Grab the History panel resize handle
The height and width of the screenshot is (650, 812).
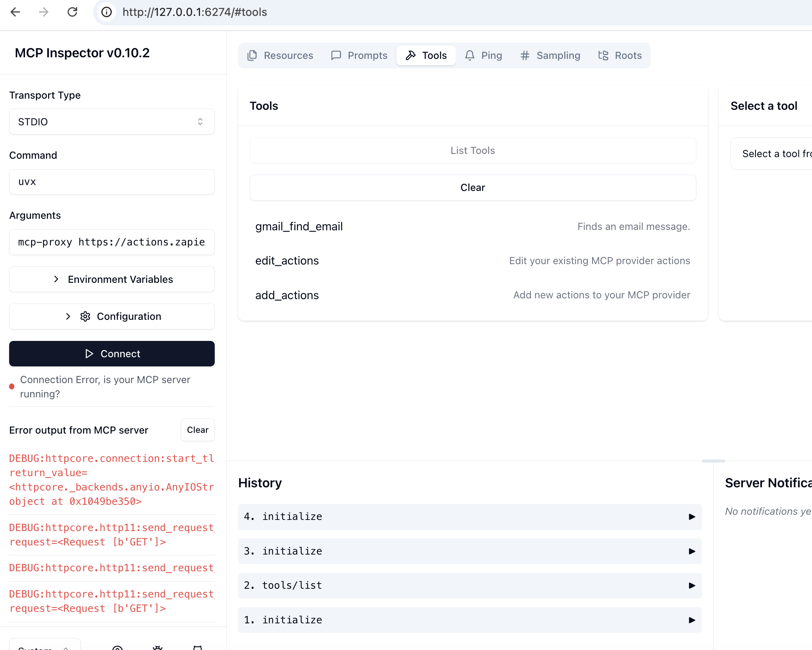pos(713,461)
